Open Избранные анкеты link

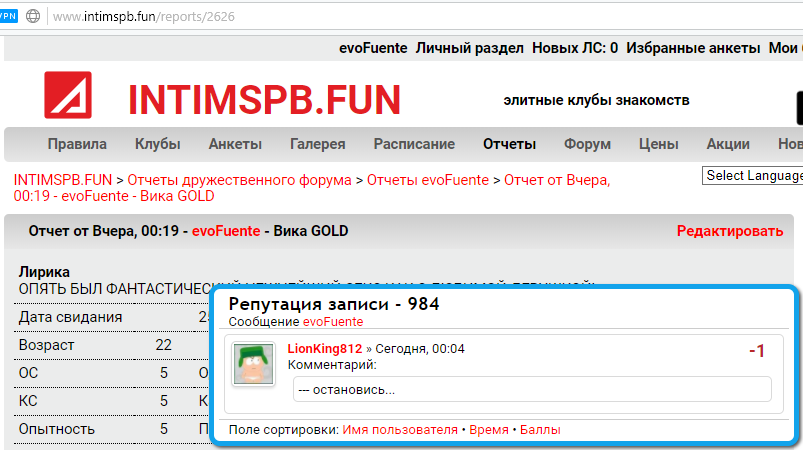click(x=692, y=47)
